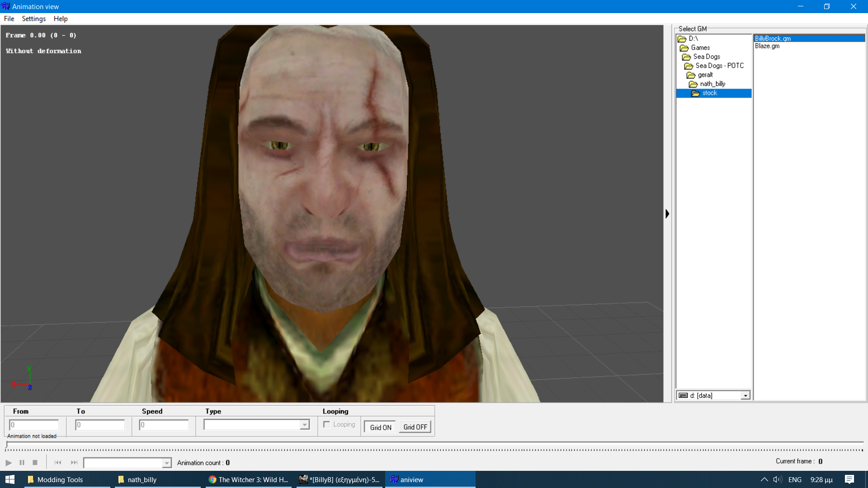Click the Animation view app icon
Image resolution: width=868 pixels, height=488 pixels.
pyautogui.click(x=5, y=6)
